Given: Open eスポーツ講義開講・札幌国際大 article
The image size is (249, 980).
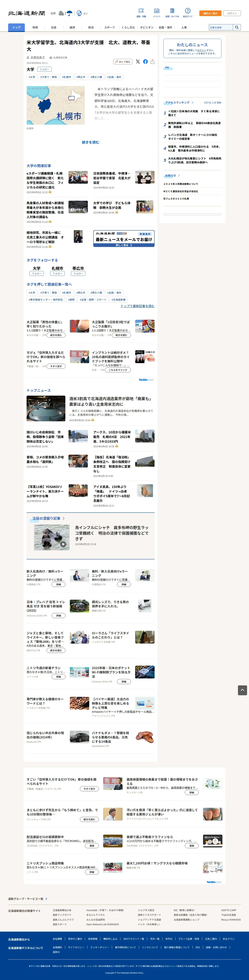Looking at the screenshot, I should click(45, 180).
